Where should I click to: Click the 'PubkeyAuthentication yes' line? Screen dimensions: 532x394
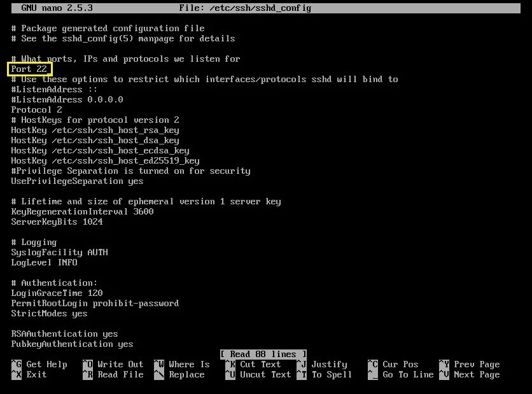[73, 344]
